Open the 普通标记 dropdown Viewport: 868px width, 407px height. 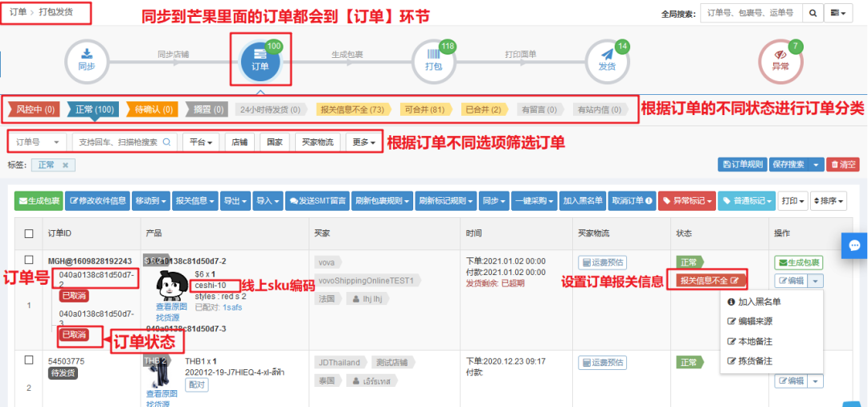pyautogui.click(x=747, y=201)
